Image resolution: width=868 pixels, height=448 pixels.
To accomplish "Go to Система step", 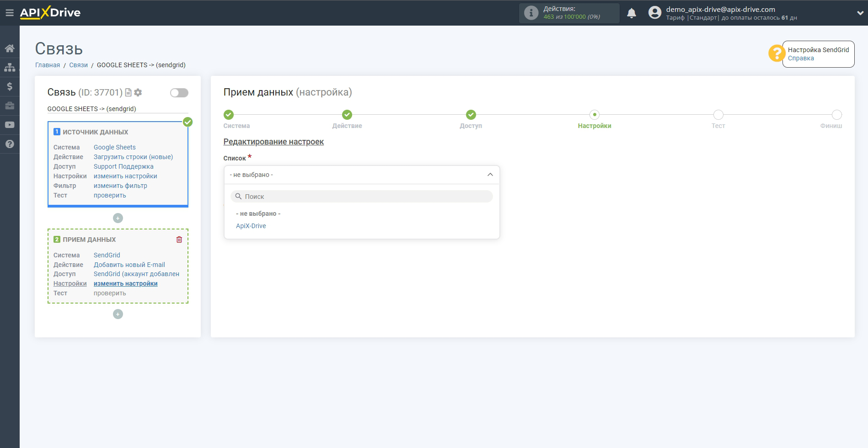I will click(229, 115).
